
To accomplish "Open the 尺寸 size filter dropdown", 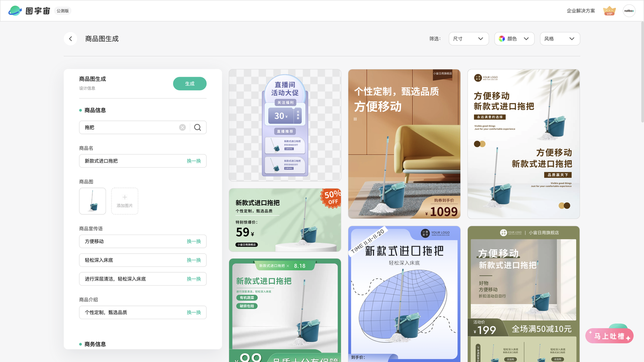I will (469, 39).
